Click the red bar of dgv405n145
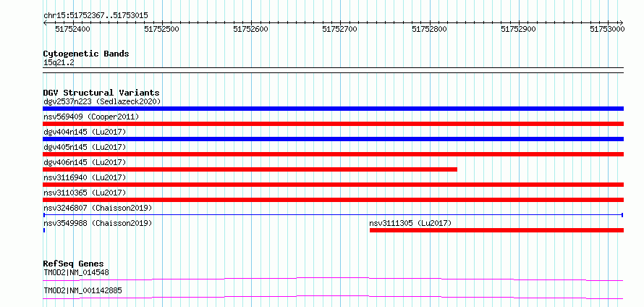 (x=333, y=154)
